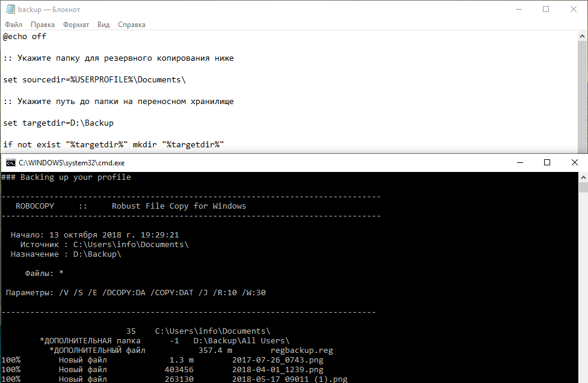The image size is (588, 383).
Task: Close the cmd.exe console window
Action: click(x=575, y=162)
